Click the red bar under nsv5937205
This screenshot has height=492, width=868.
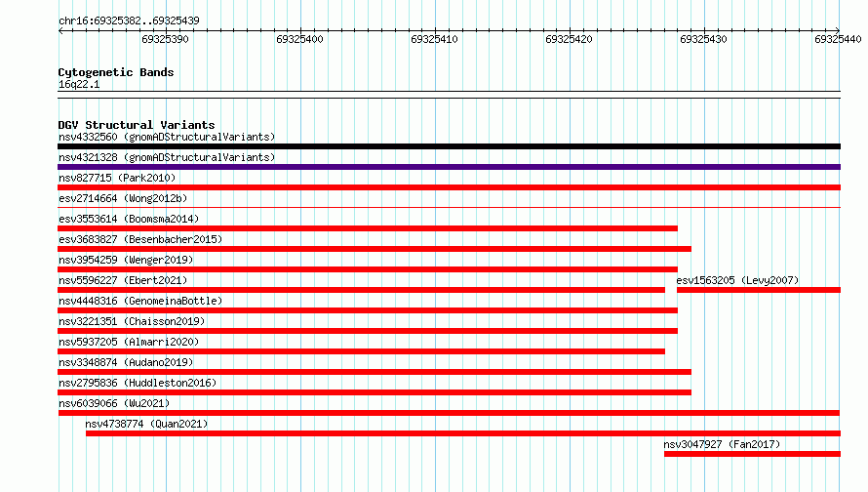point(361,351)
